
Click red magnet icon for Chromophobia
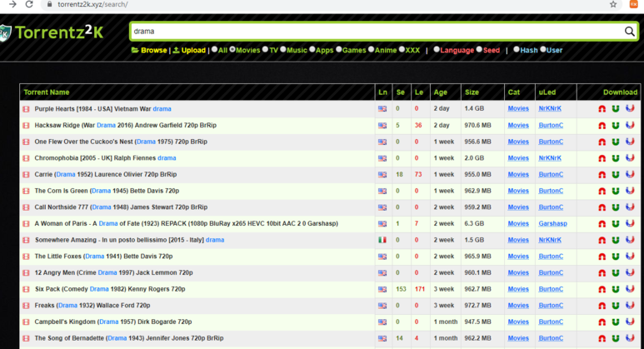coord(602,158)
